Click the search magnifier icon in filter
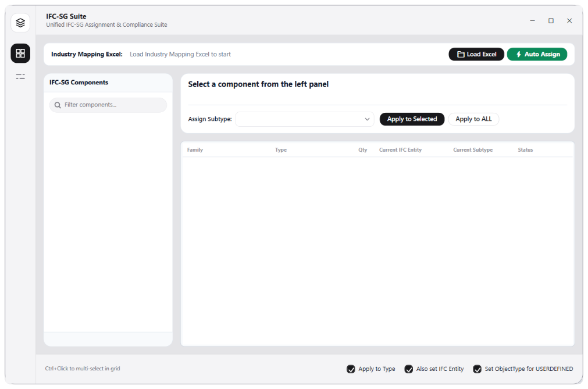 click(58, 105)
